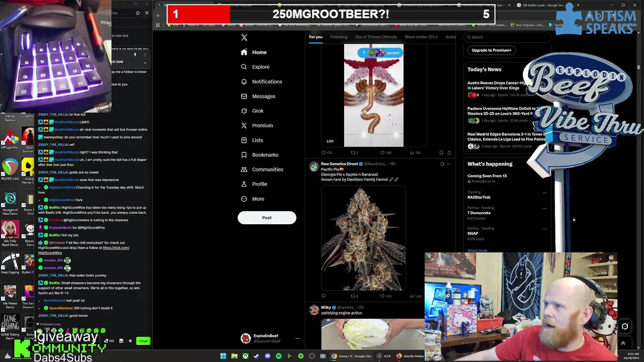Image resolution: width=644 pixels, height=362 pixels.
Task: Switch to the For you tab
Action: [x=315, y=37]
